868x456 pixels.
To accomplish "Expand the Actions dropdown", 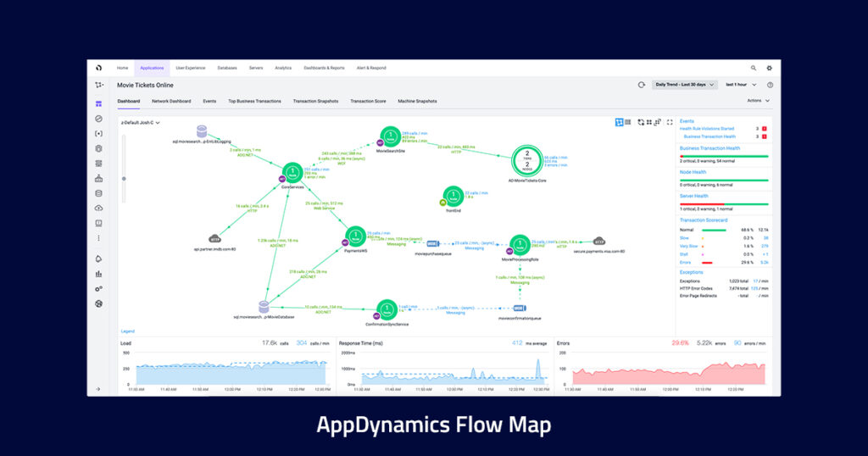I will pyautogui.click(x=758, y=101).
